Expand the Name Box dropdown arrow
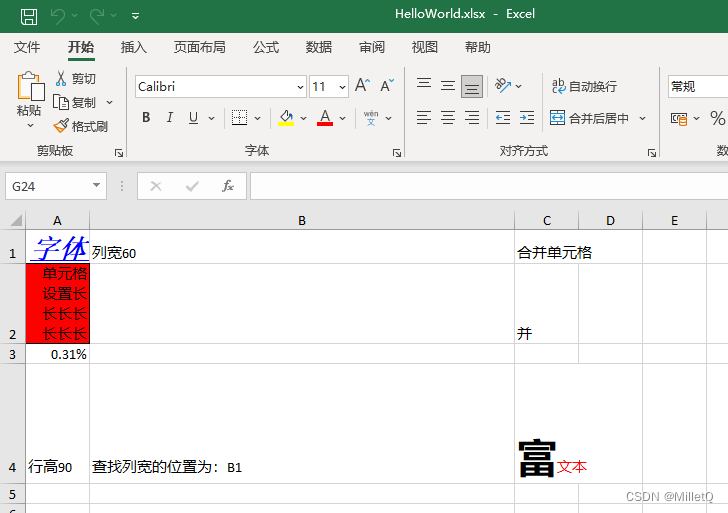728x513 pixels. coord(97,185)
